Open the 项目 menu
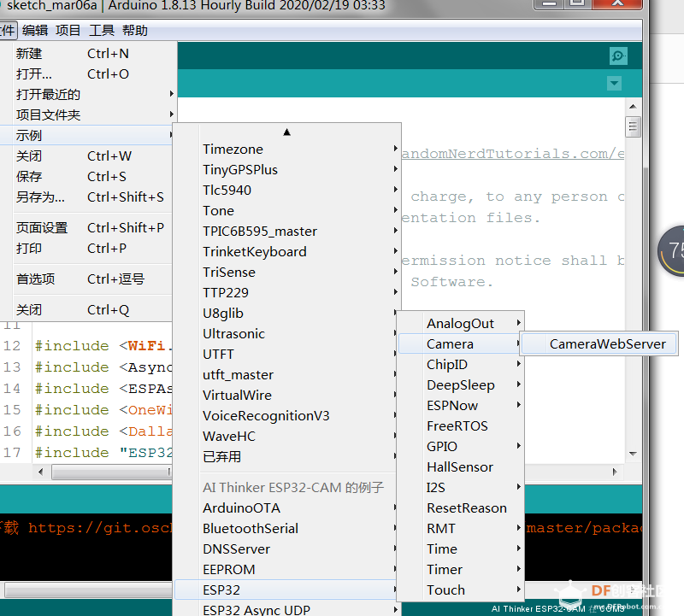 68,31
